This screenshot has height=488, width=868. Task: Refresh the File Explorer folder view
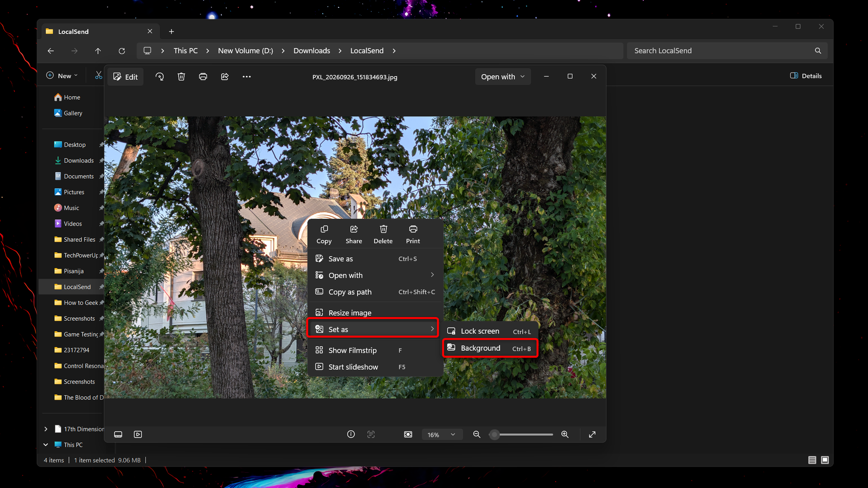click(122, 51)
